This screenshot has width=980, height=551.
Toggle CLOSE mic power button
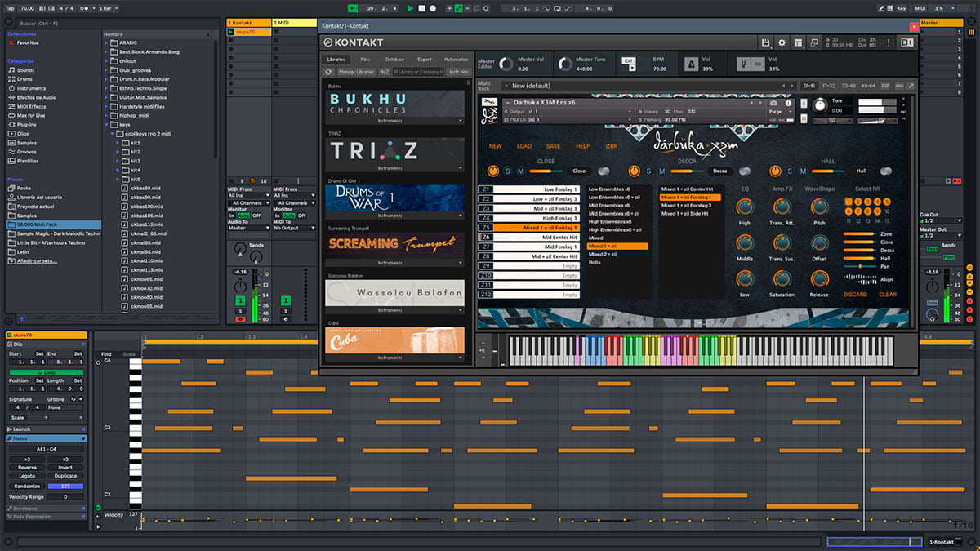pos(492,171)
